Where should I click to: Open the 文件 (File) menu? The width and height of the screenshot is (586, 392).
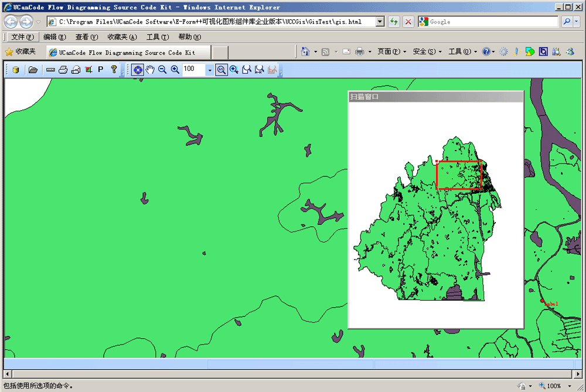[22, 37]
